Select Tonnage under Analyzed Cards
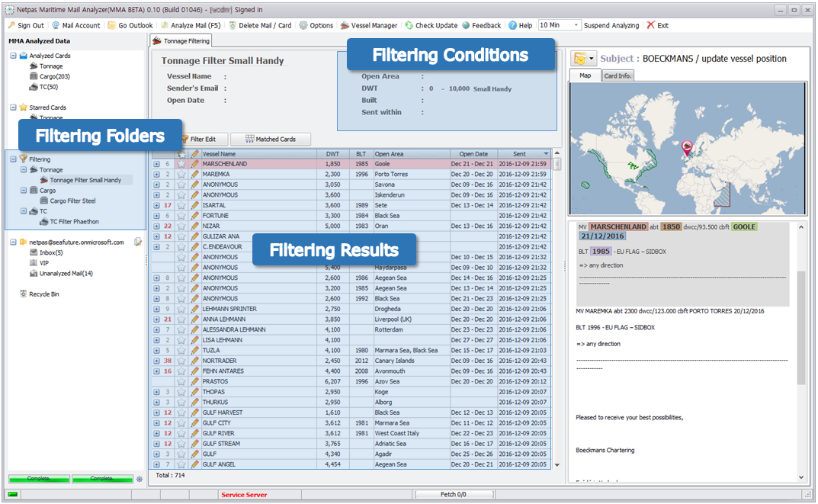This screenshot has height=504, width=818. point(51,66)
